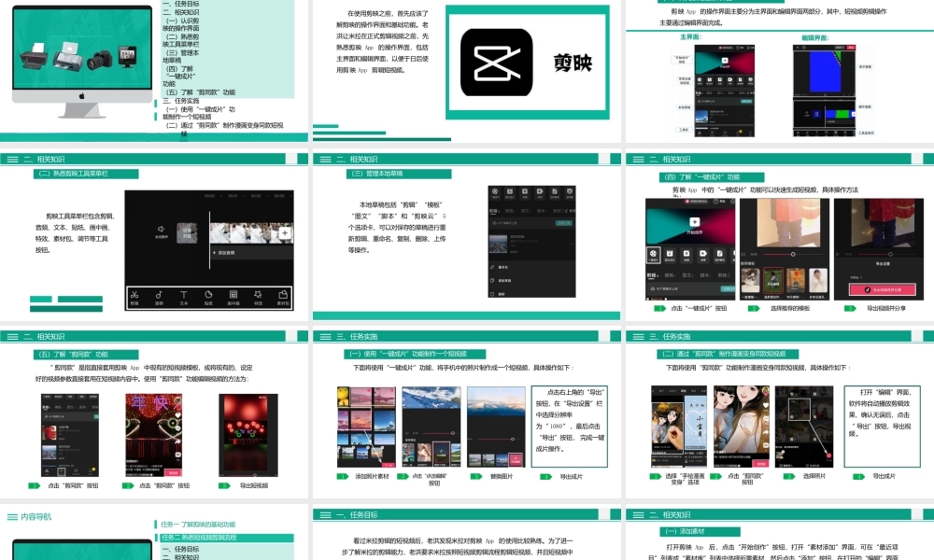This screenshot has width=934, height=560.
Task: Click hamburger icon on 了解剪同款功能 slide header
Action: 12,337
